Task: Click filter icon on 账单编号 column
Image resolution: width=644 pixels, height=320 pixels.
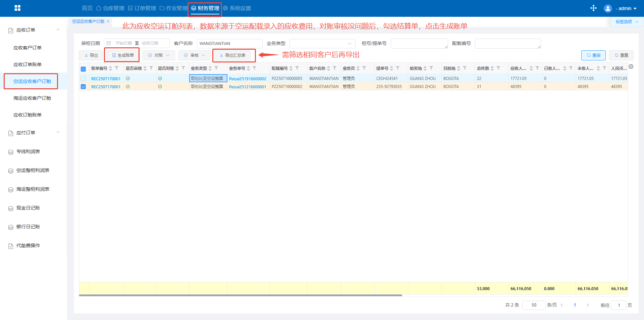Action: click(117, 68)
